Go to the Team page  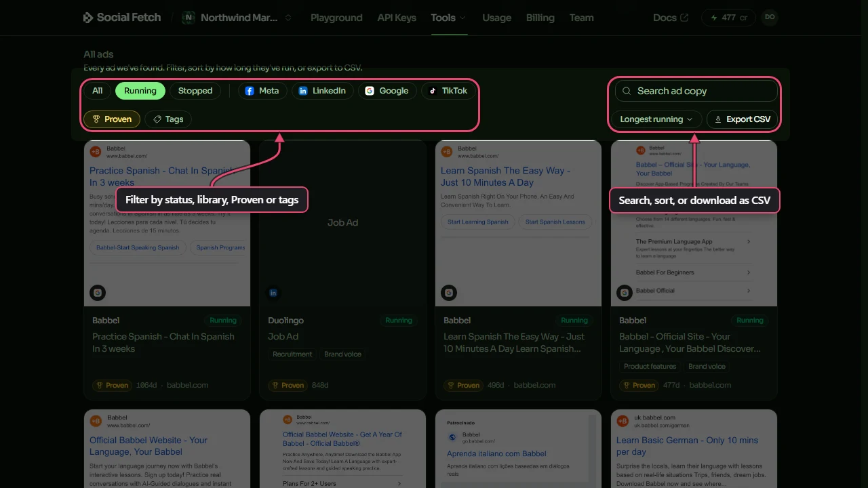click(x=581, y=18)
